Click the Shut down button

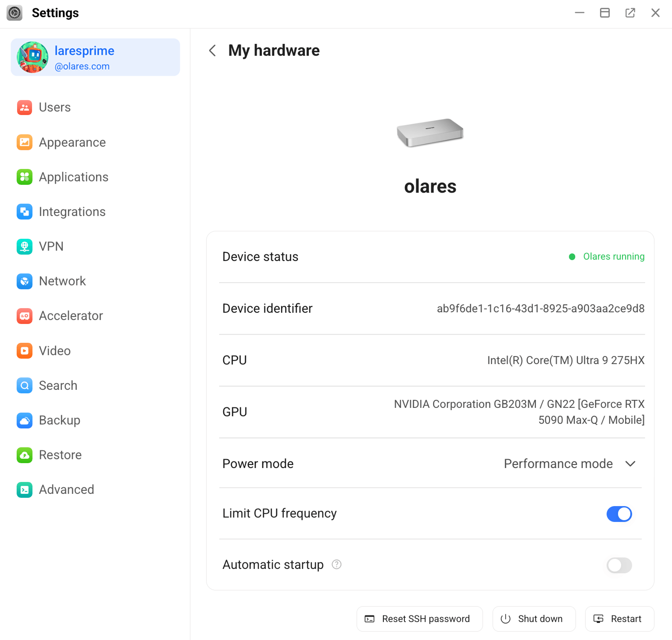[x=534, y=619]
